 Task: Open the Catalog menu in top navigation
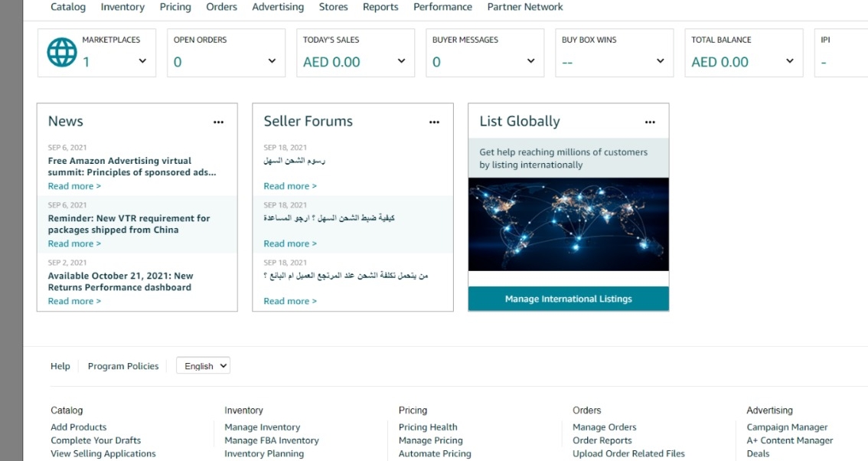[68, 7]
